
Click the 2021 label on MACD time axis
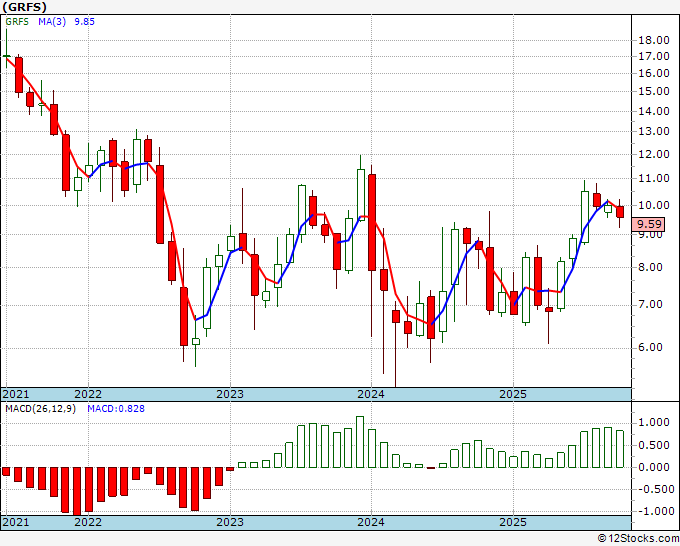pyautogui.click(x=16, y=522)
